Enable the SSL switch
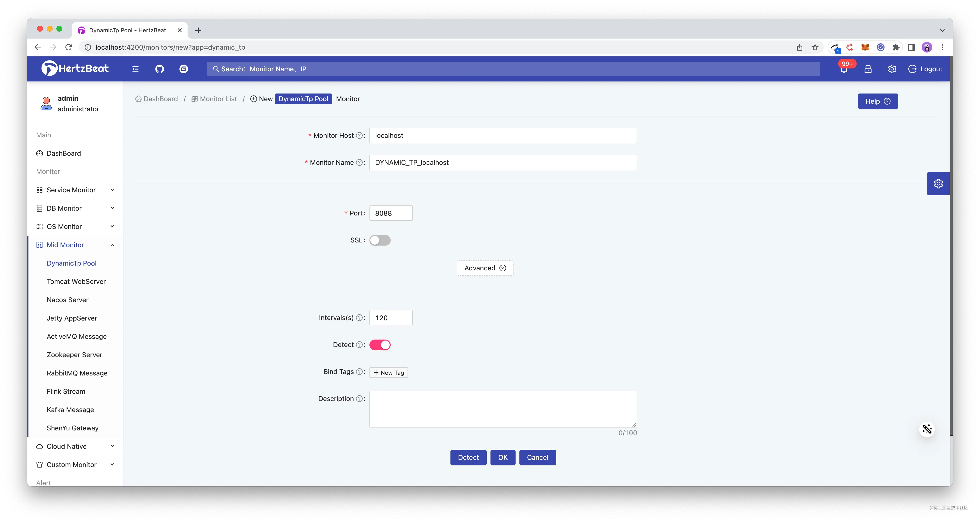 [x=380, y=240]
